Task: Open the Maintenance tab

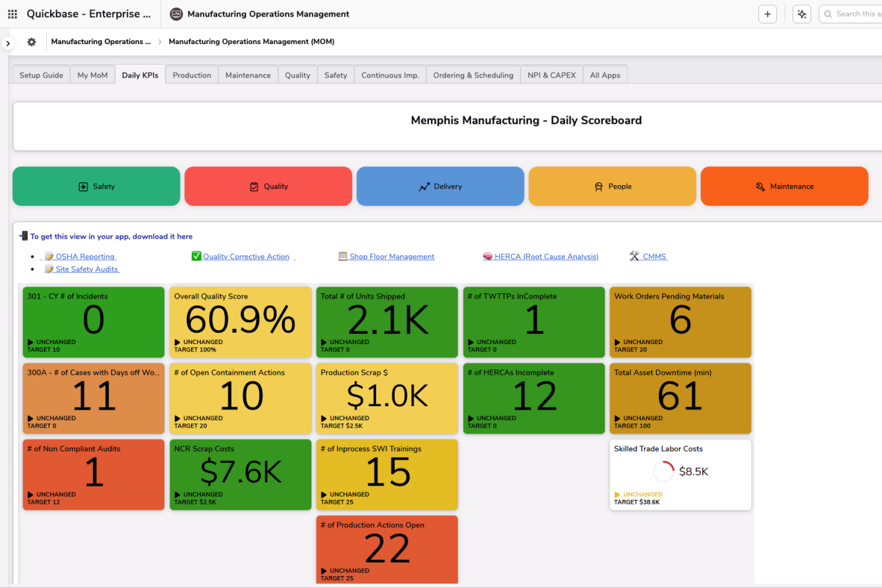Action: point(248,76)
